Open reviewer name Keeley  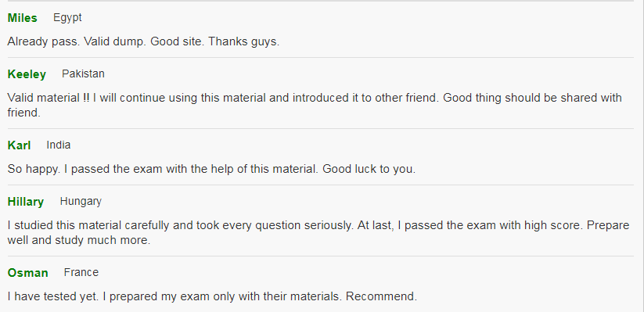tap(27, 74)
